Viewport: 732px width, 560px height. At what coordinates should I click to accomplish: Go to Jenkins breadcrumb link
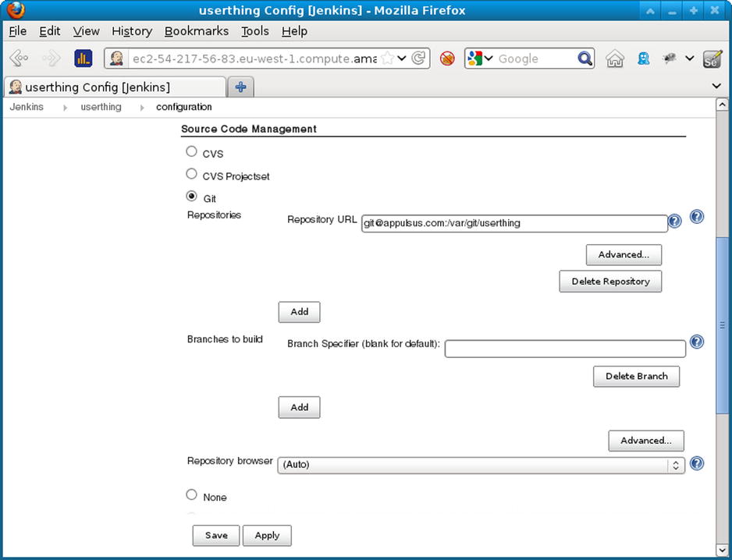click(27, 107)
